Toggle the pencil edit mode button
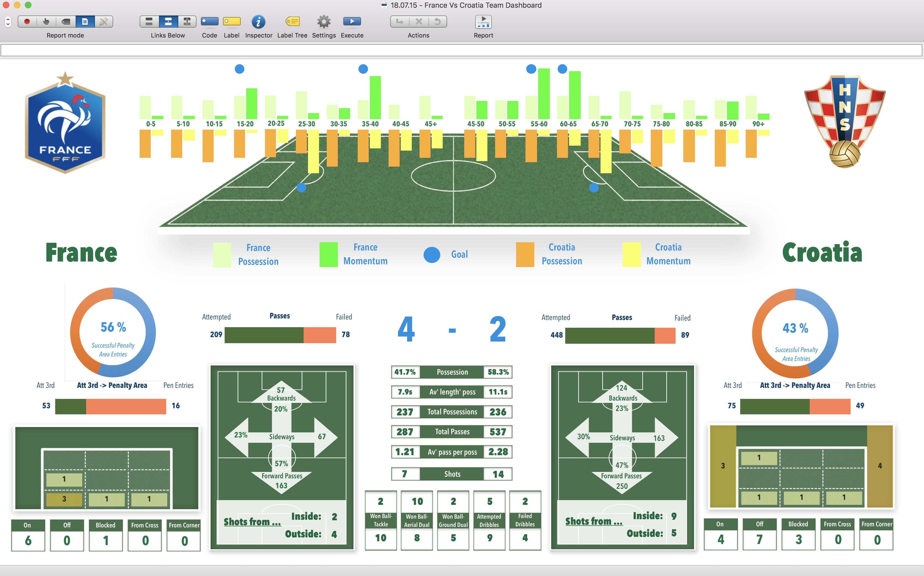Viewport: 924px width, 576px height. (x=104, y=22)
